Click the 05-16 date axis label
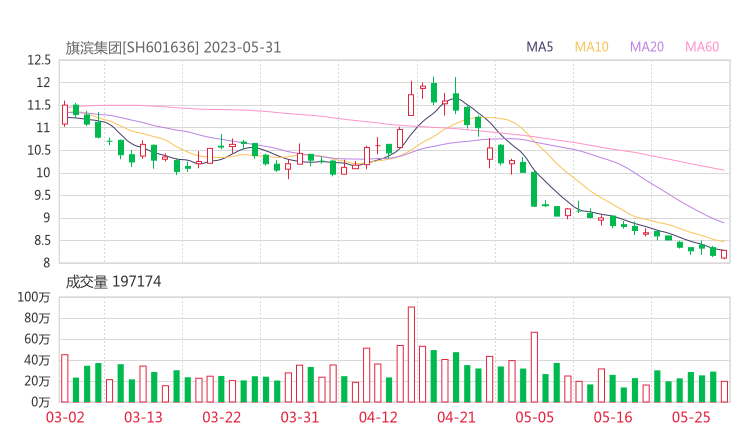740x440 pixels. [x=613, y=417]
